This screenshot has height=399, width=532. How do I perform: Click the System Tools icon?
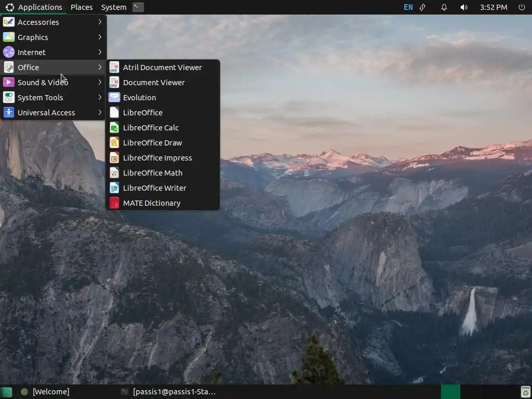(x=8, y=97)
